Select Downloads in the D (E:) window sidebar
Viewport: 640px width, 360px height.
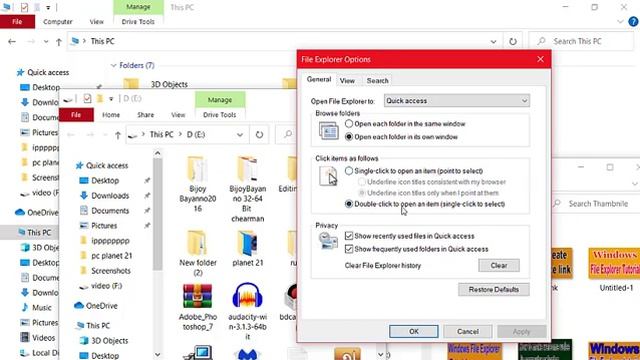tap(104, 196)
